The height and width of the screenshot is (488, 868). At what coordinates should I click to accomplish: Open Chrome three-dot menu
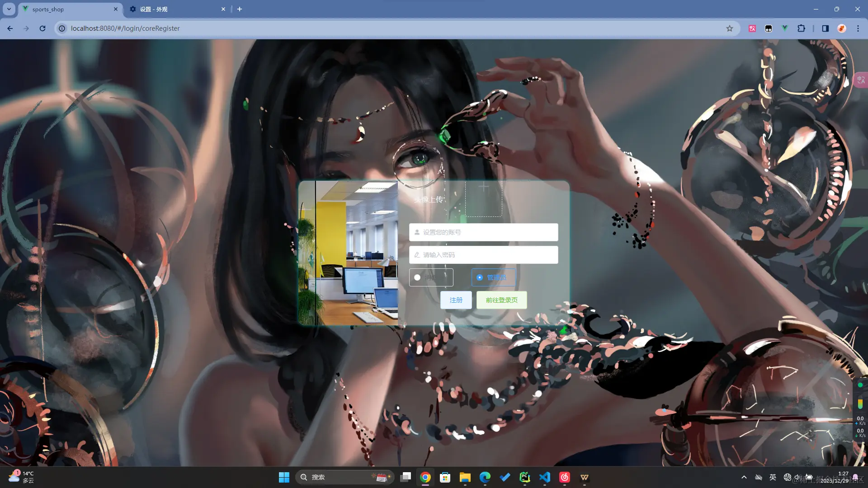click(x=858, y=28)
